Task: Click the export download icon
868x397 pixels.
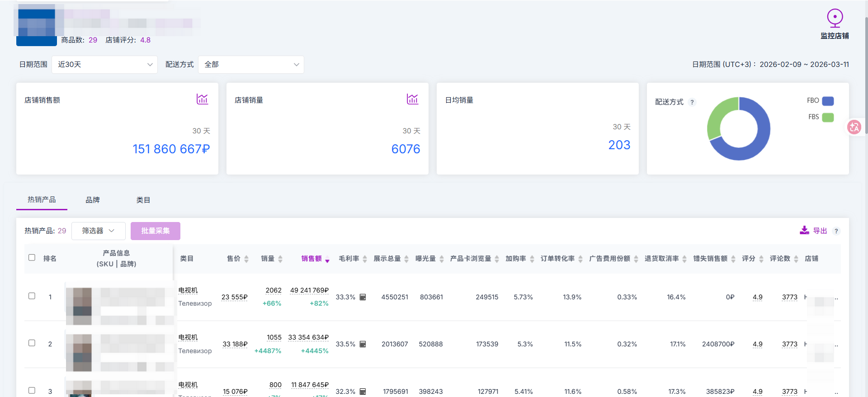Action: coord(804,231)
